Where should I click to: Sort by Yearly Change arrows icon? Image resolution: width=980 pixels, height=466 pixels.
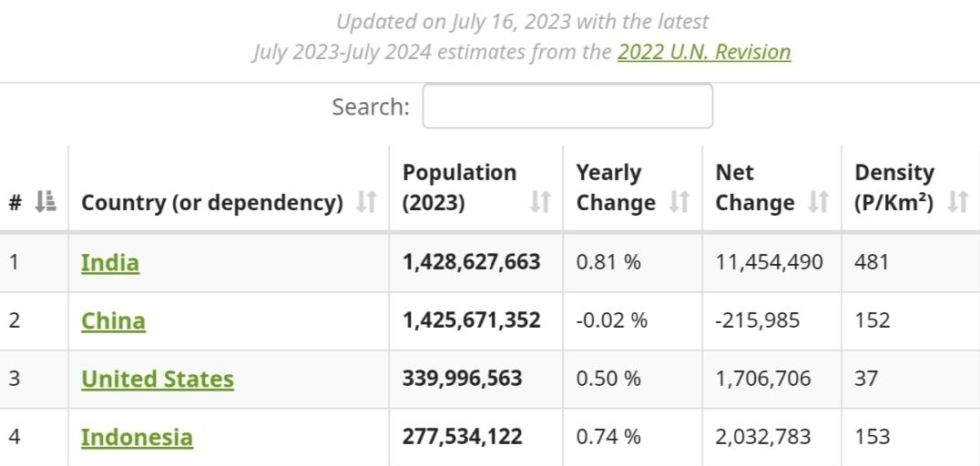click(x=679, y=202)
